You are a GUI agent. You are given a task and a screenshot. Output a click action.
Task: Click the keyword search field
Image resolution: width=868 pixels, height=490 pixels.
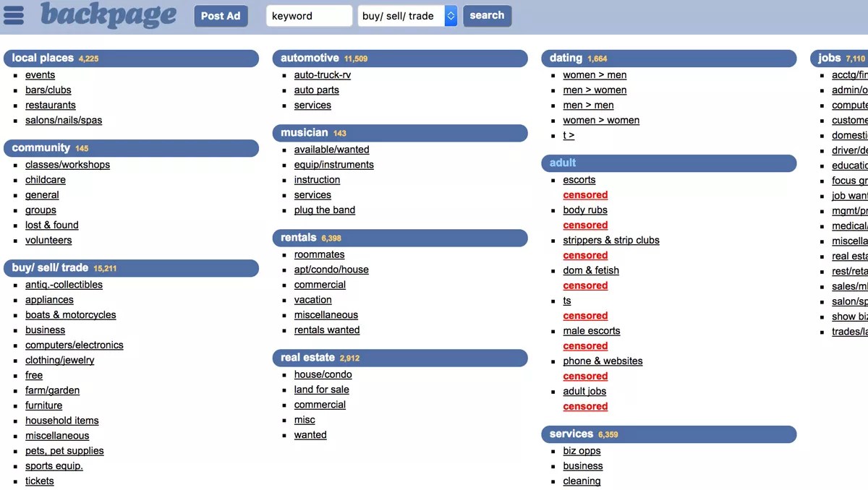click(x=309, y=16)
